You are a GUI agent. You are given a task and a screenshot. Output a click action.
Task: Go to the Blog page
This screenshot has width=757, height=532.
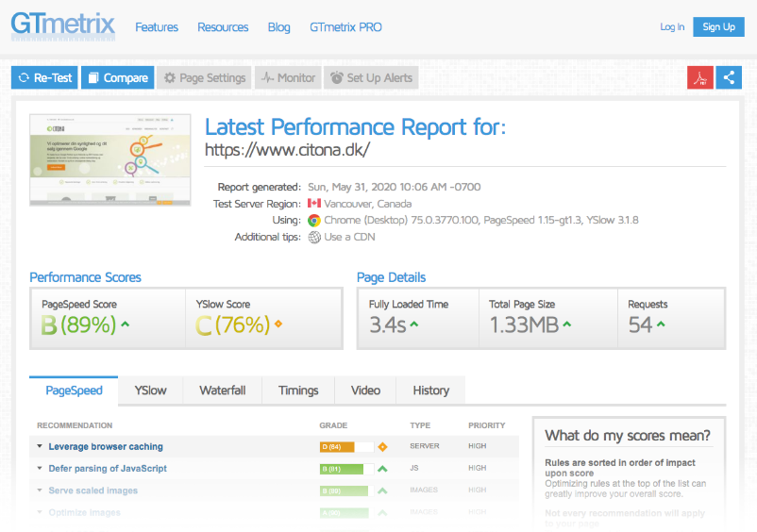279,27
